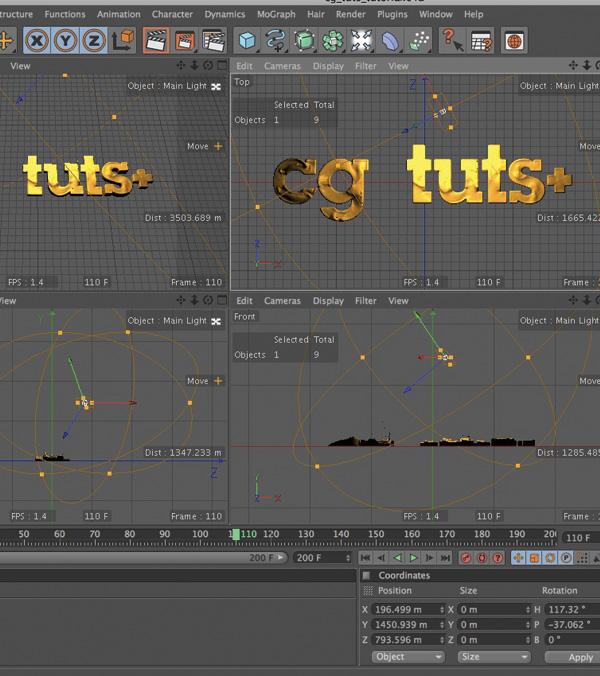The width and height of the screenshot is (600, 676).
Task: Click the coordinate system axis icon
Action: (x=123, y=41)
